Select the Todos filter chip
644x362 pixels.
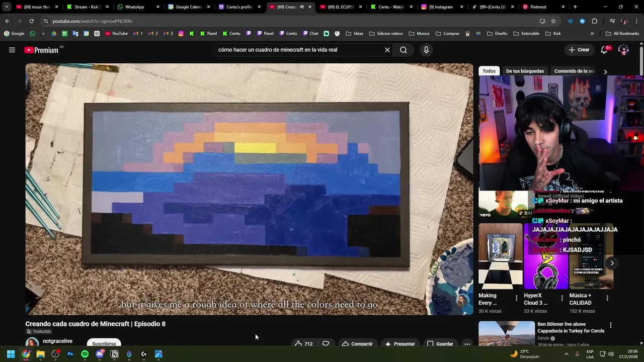coord(489,71)
